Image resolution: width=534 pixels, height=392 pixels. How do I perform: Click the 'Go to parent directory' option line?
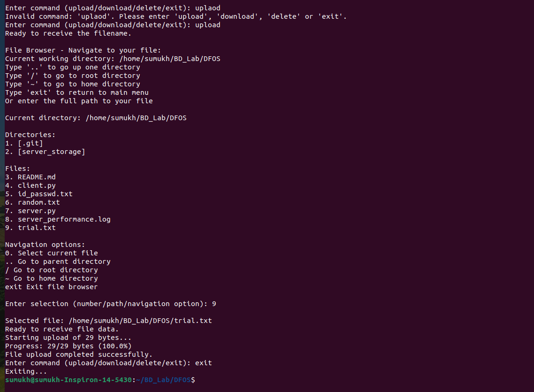[x=58, y=261]
